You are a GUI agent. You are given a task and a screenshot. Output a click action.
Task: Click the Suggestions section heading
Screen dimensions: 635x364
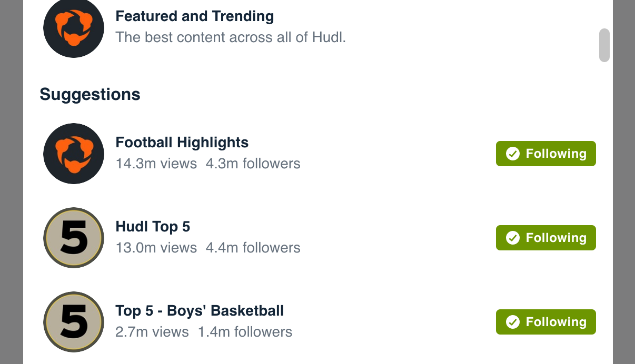(90, 95)
